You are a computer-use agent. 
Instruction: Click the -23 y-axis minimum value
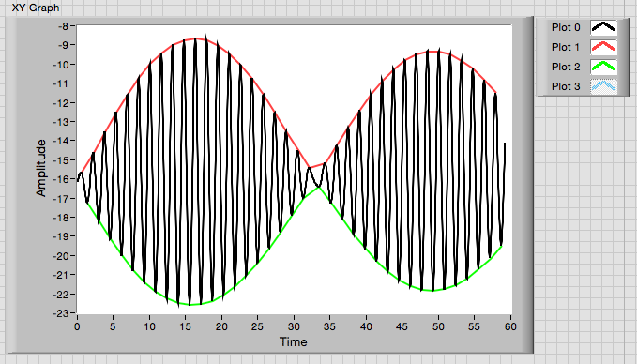[x=61, y=313]
